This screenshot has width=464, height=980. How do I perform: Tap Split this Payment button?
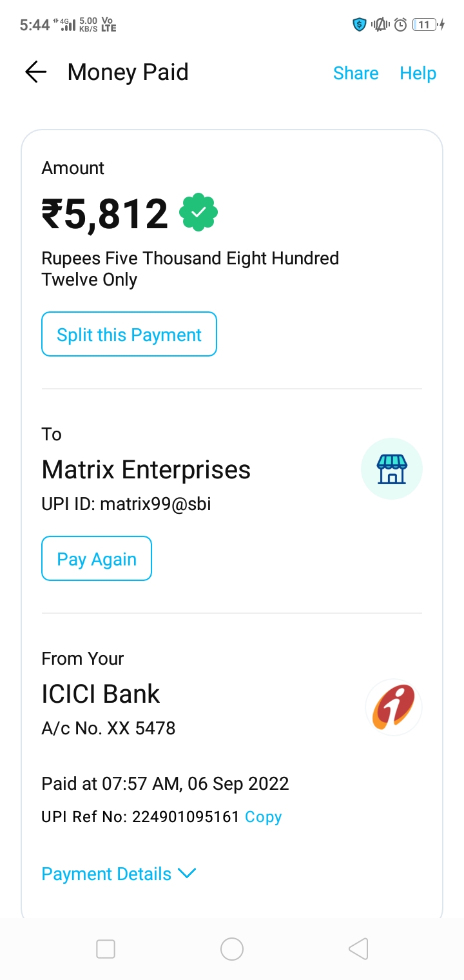click(129, 335)
